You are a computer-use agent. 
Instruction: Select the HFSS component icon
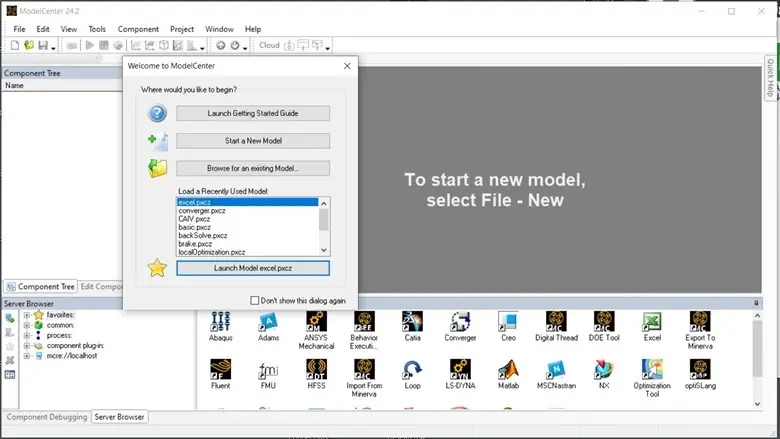coord(316,369)
